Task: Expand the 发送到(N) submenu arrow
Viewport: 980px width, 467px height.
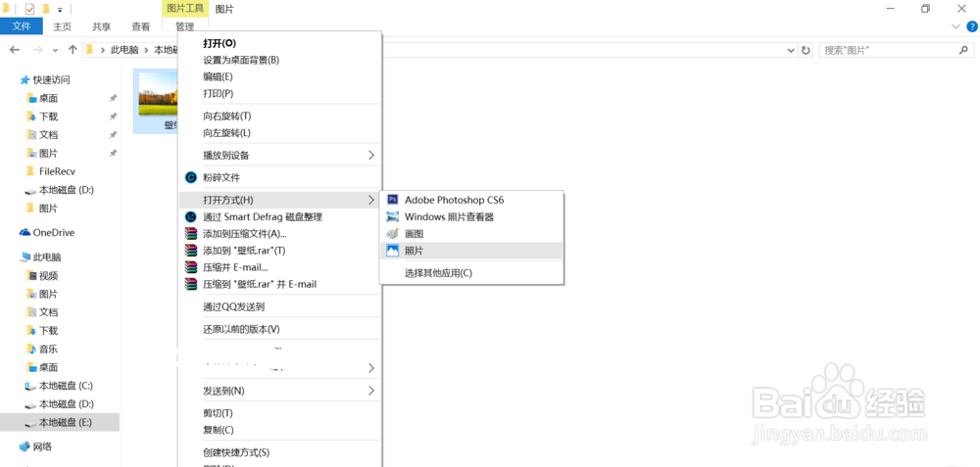Action: pyautogui.click(x=370, y=391)
